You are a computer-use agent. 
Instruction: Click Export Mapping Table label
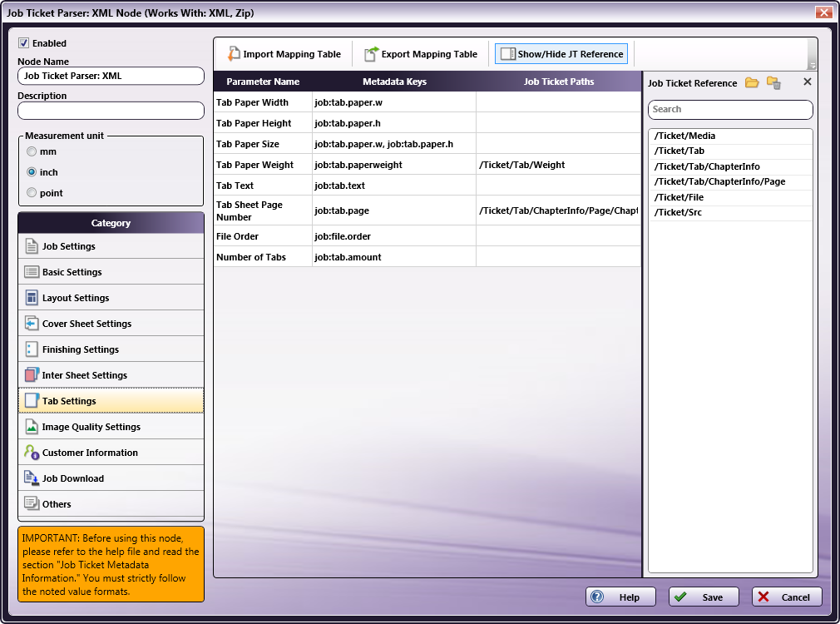tap(429, 54)
